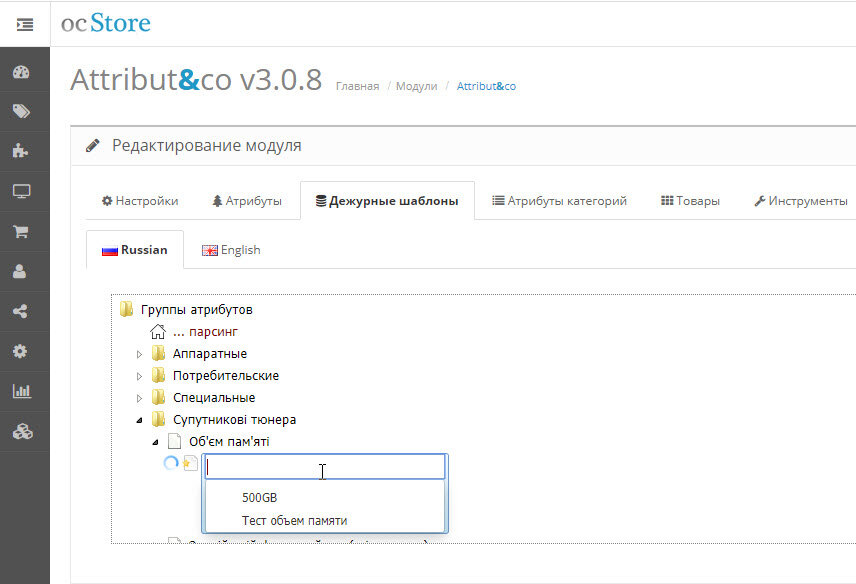Open the Design monitor sidebar icon

(x=21, y=192)
